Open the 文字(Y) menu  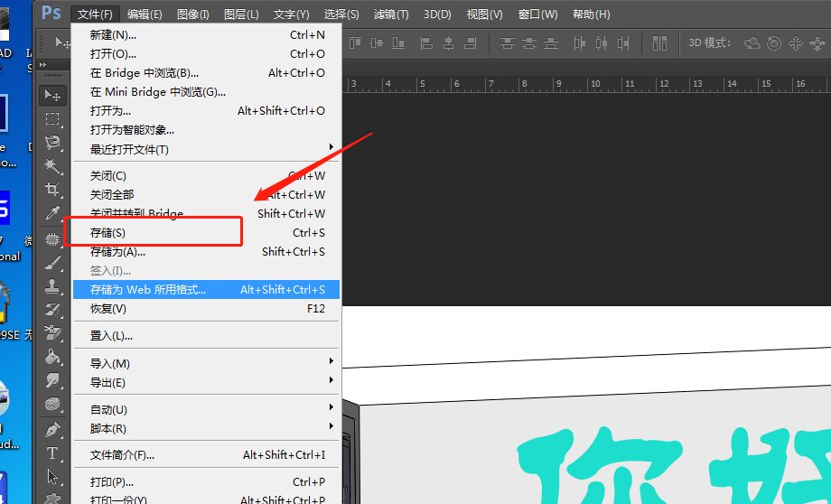[292, 14]
